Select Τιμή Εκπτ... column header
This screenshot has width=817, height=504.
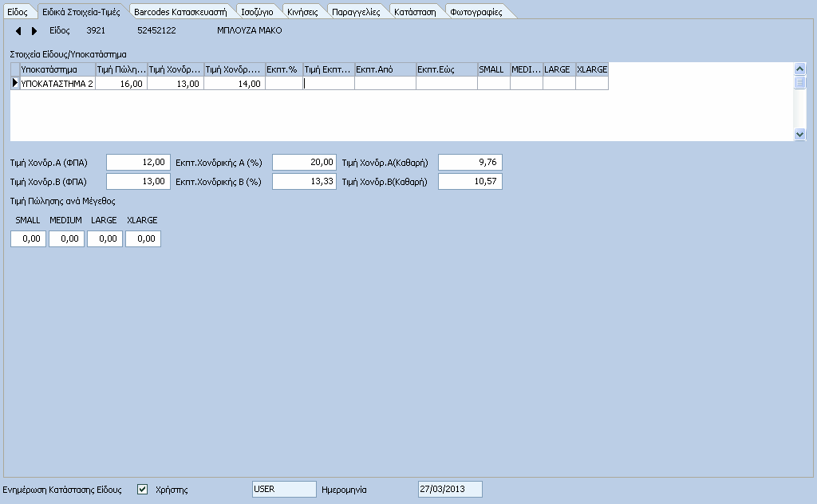329,69
